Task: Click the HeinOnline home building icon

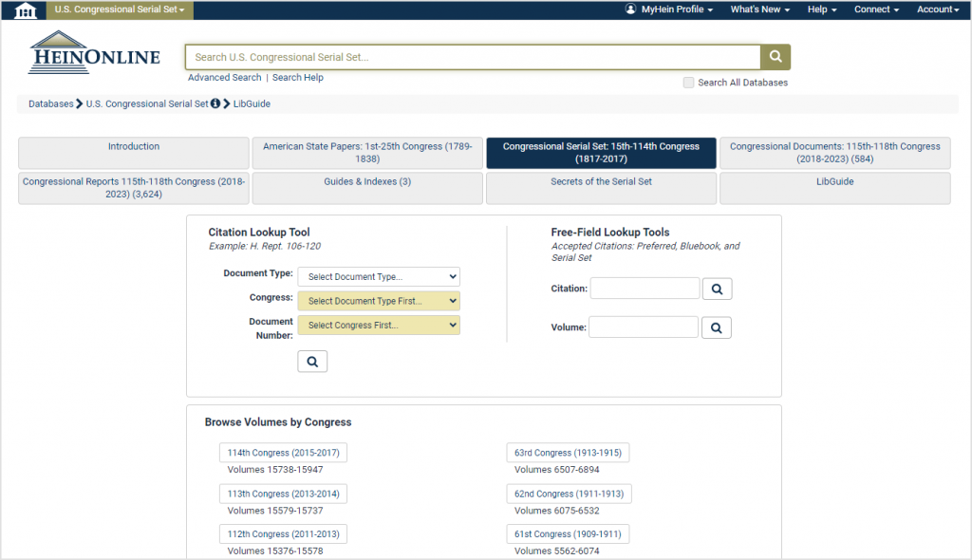Action: coord(25,9)
